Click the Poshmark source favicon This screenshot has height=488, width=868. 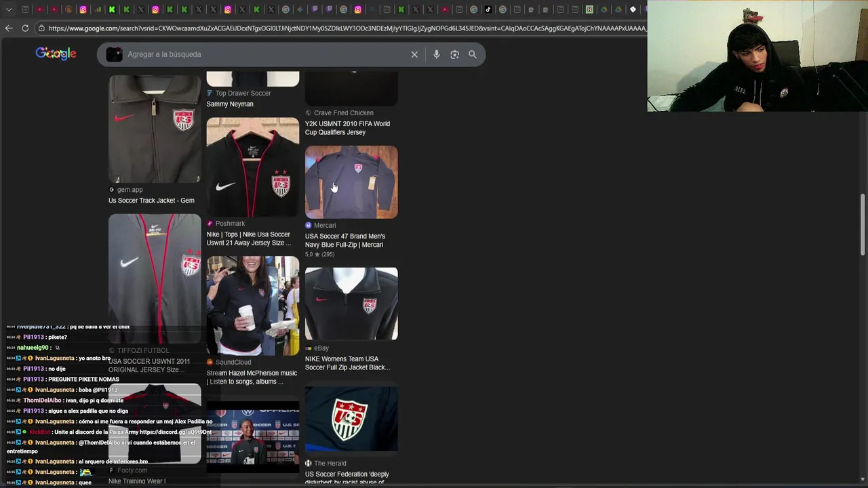[x=210, y=224]
